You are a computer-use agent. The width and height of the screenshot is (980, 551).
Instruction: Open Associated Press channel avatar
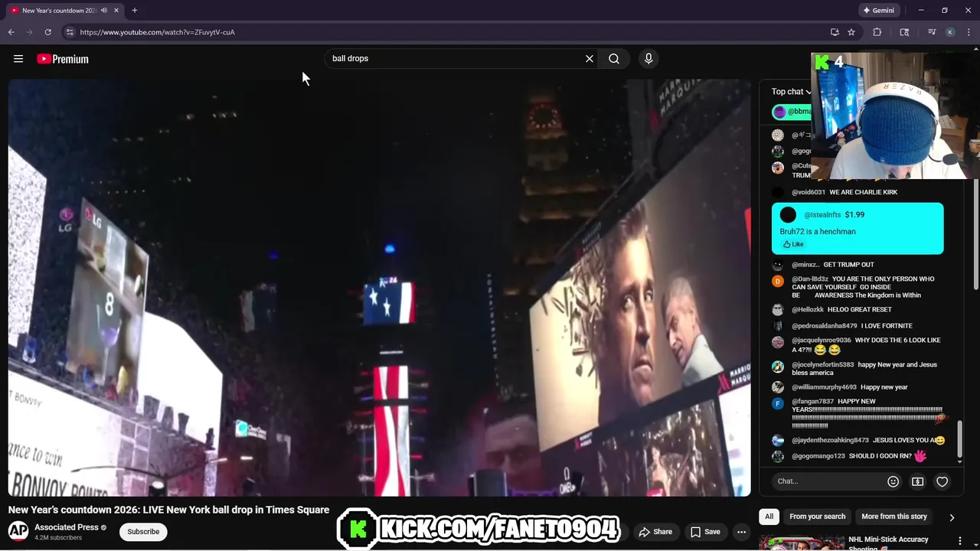click(18, 531)
